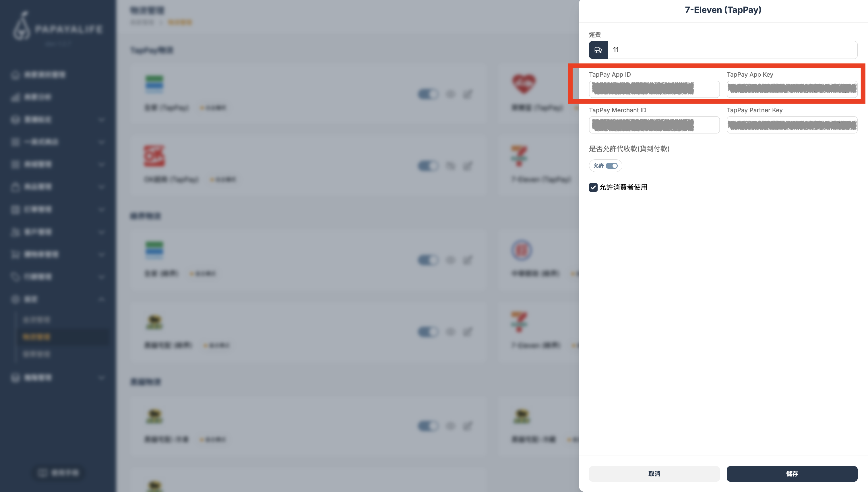
Task: Click the red OK mart logo in the TapPay section
Action: click(154, 156)
